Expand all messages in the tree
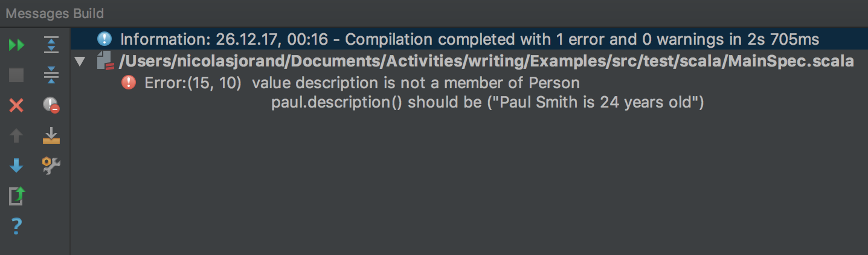Image resolution: width=868 pixels, height=255 pixels. click(51, 45)
